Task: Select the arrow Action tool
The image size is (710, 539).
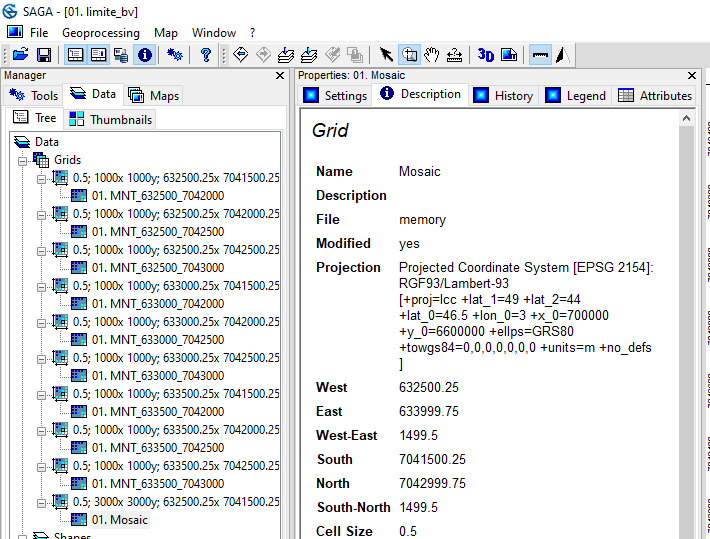Action: (x=386, y=55)
